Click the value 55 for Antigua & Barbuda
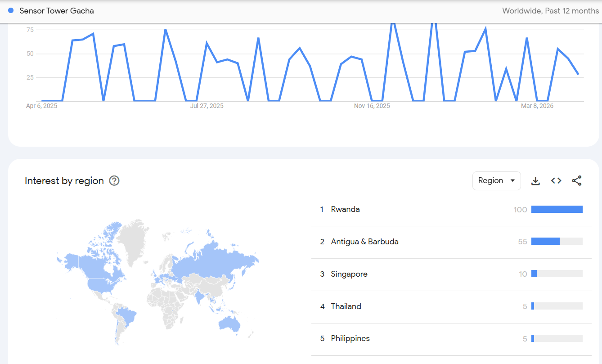 click(x=522, y=242)
